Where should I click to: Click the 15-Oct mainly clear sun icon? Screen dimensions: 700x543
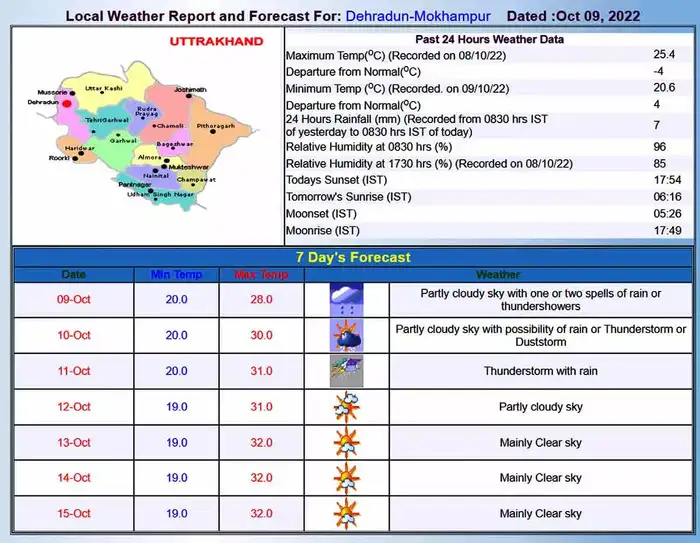(x=346, y=514)
